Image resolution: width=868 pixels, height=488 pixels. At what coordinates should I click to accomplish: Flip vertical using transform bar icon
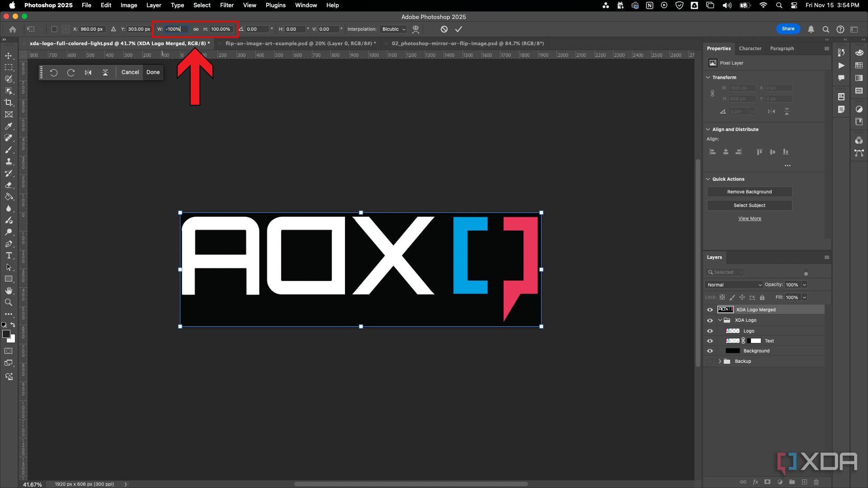point(105,72)
